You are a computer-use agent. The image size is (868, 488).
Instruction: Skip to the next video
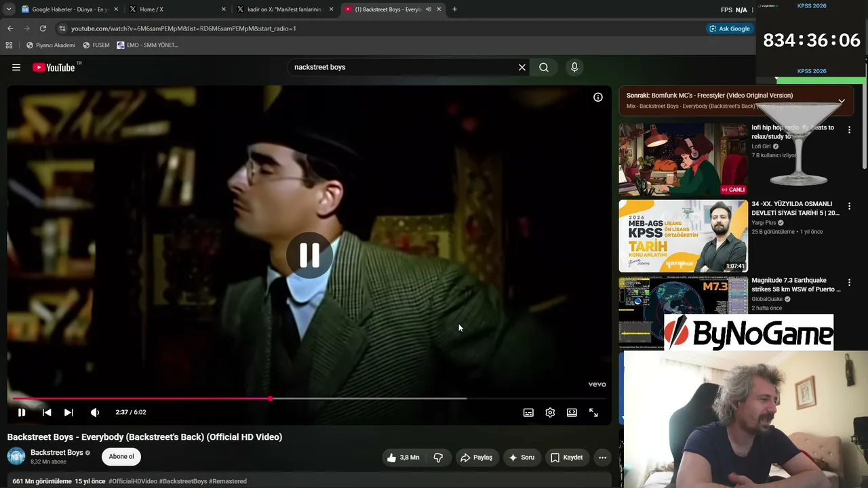[68, 412]
